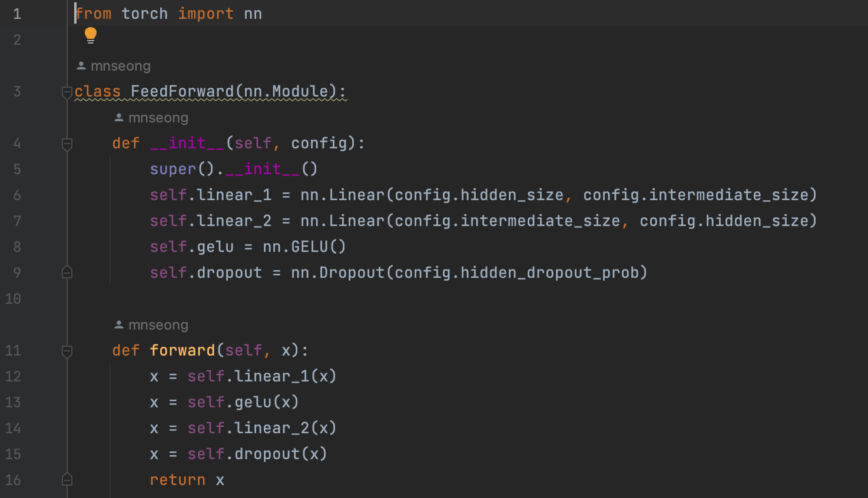The width and height of the screenshot is (868, 498).
Task: Click the person icon above def forward
Action: coord(119,325)
